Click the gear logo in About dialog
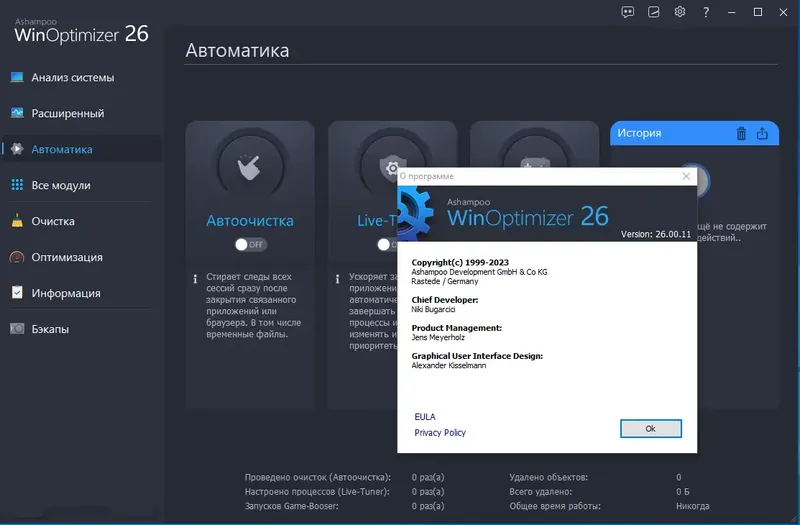 [x=415, y=213]
